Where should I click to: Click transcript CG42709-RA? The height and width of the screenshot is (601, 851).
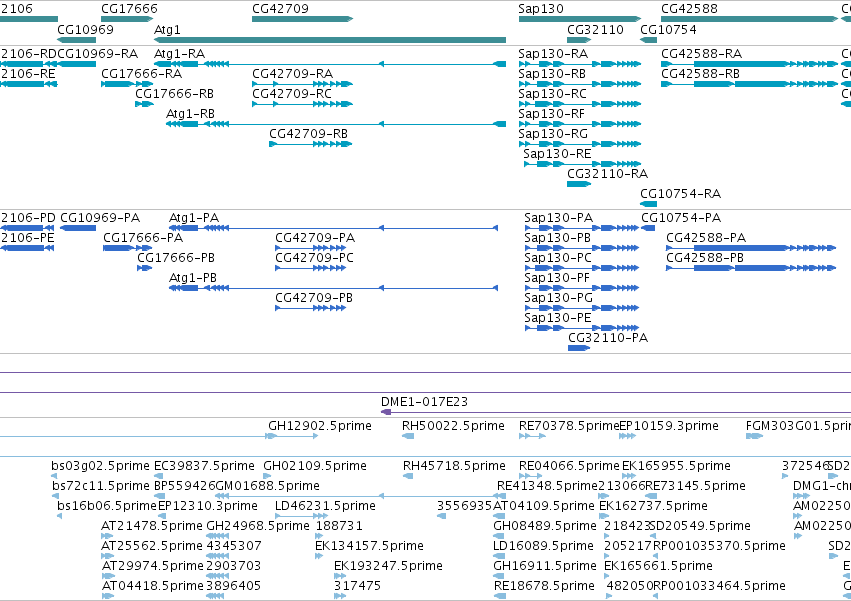pos(302,84)
